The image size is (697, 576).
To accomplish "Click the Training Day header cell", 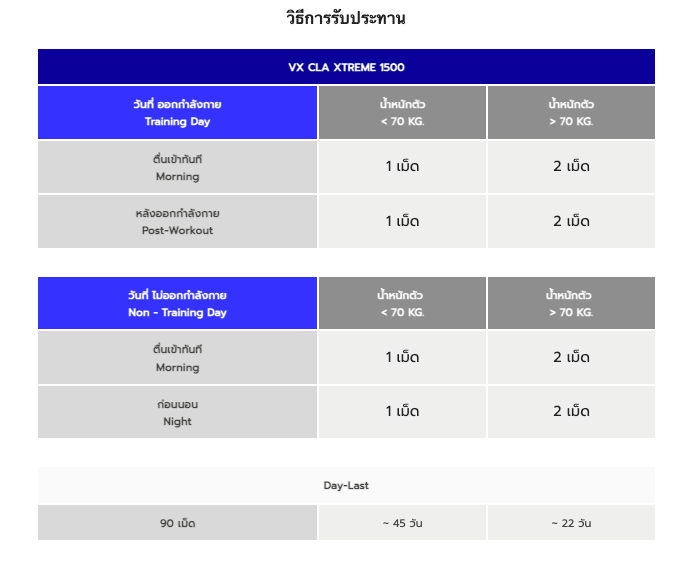I will tap(177, 112).
